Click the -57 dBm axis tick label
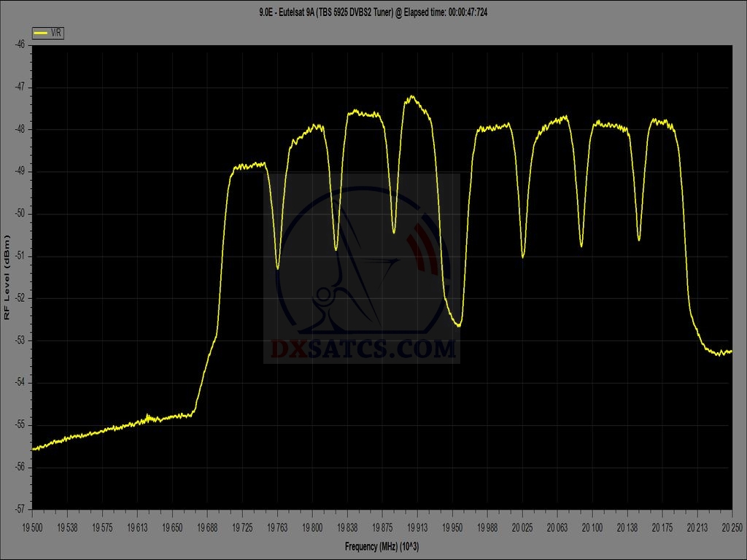The image size is (747, 560). point(20,508)
